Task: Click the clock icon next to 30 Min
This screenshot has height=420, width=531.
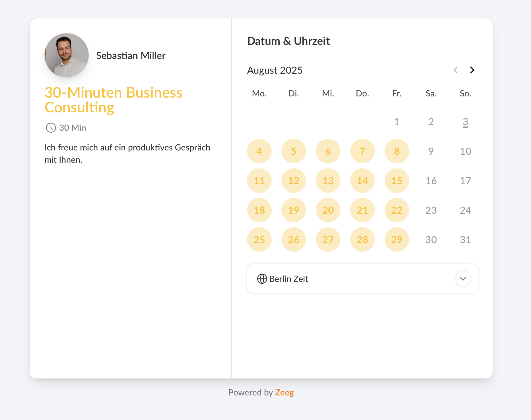Action: click(x=51, y=128)
